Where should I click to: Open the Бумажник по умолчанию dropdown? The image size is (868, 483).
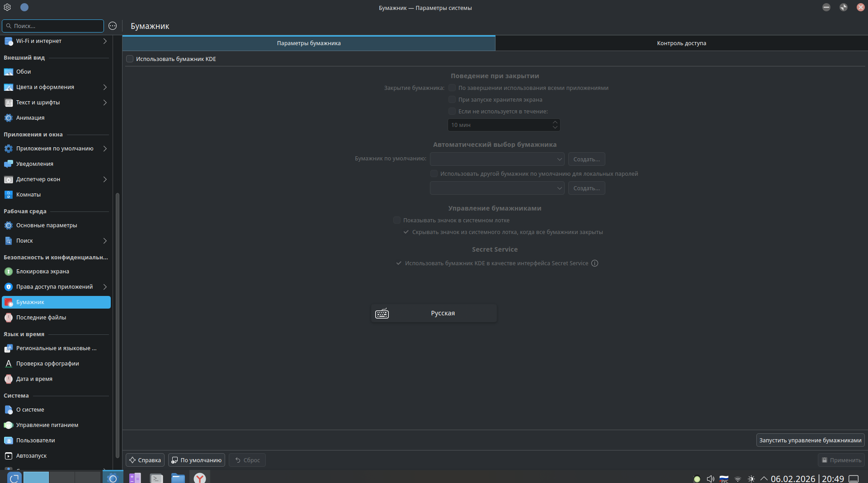tap(497, 159)
